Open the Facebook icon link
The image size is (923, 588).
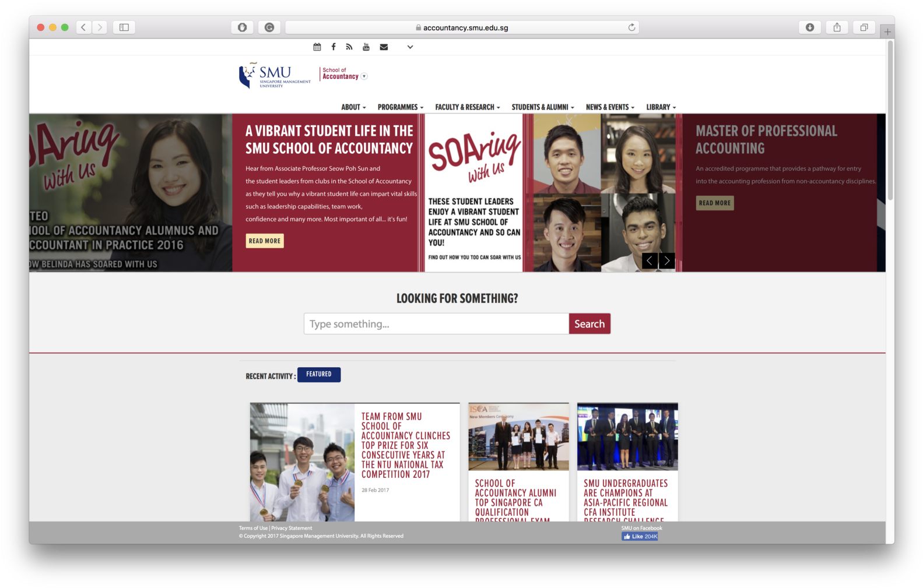tap(334, 47)
